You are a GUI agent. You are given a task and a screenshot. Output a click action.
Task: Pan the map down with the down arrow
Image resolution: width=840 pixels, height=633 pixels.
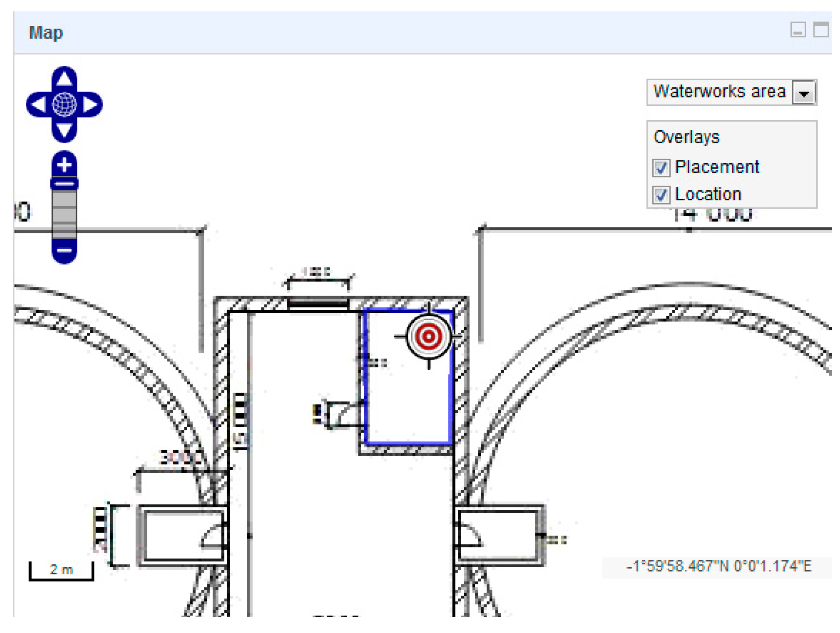pos(64,130)
